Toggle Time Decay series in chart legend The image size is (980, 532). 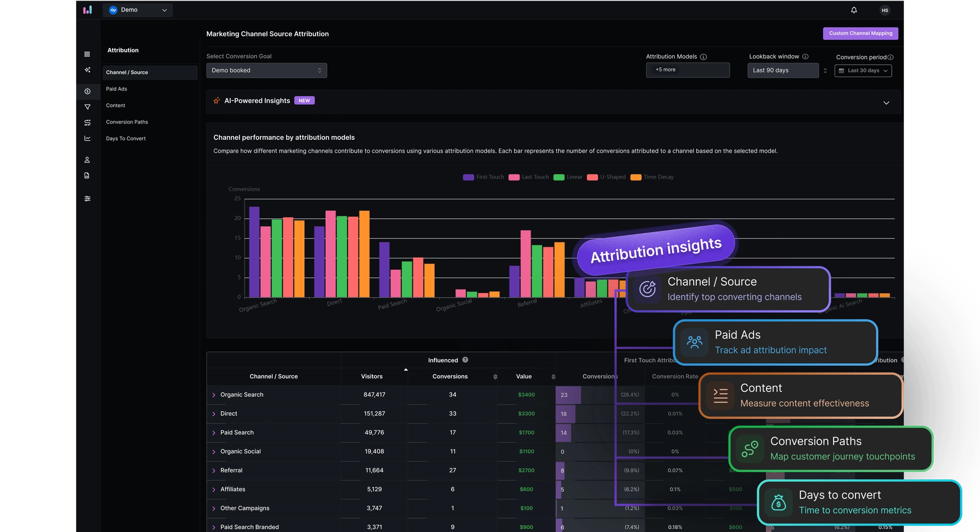click(652, 177)
